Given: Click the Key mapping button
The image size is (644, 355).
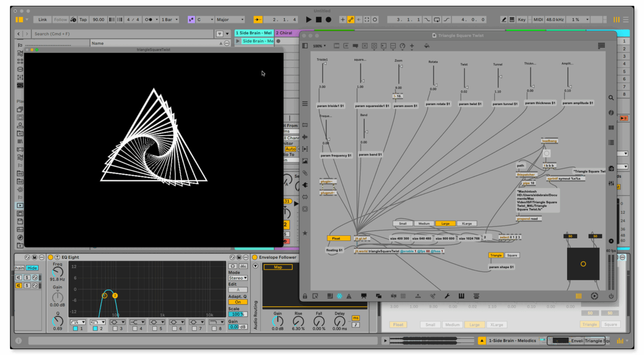Looking at the screenshot, I should click(522, 20).
